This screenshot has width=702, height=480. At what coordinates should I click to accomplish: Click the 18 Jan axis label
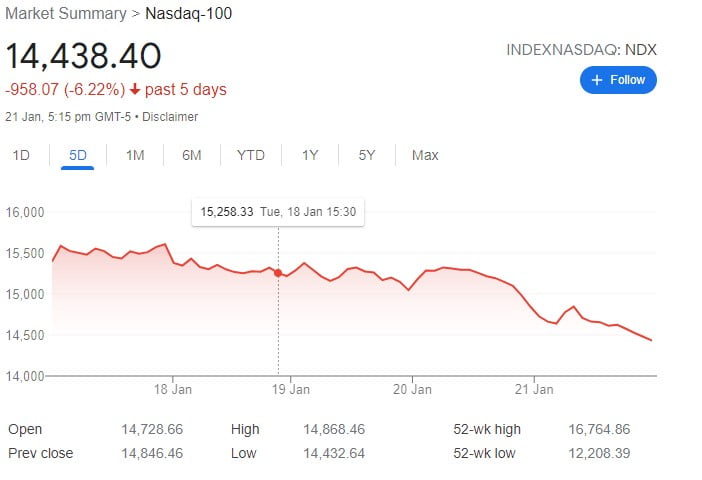pos(173,389)
